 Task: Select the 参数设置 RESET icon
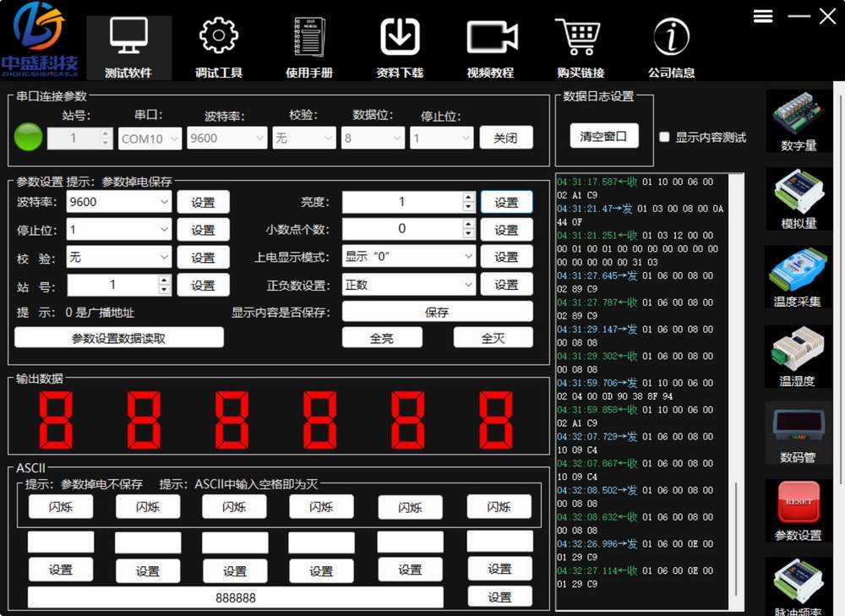[798, 504]
